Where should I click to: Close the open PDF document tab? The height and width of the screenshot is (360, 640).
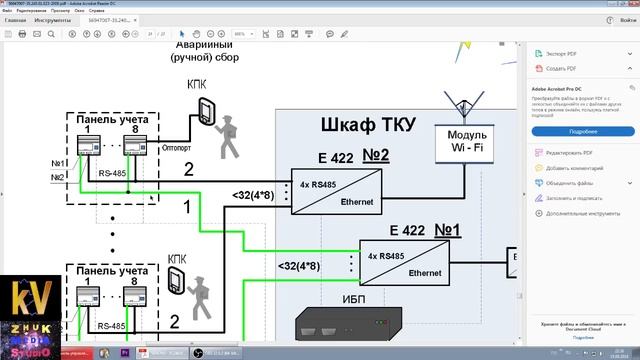pos(135,20)
